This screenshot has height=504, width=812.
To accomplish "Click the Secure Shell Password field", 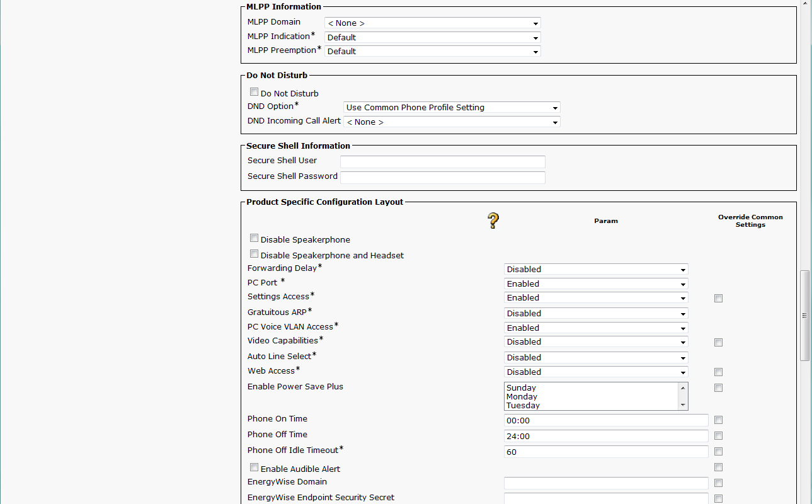I will click(442, 178).
